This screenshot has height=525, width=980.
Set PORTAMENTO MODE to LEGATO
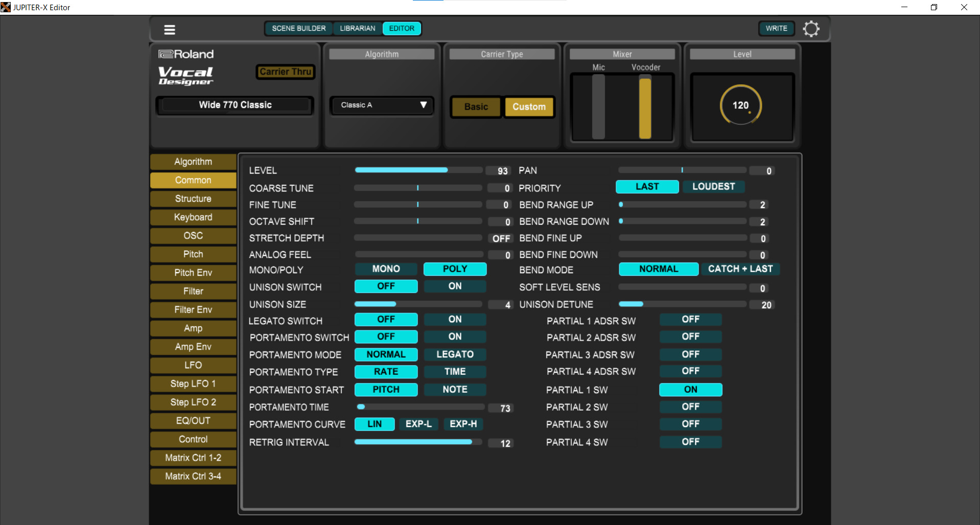pos(455,354)
